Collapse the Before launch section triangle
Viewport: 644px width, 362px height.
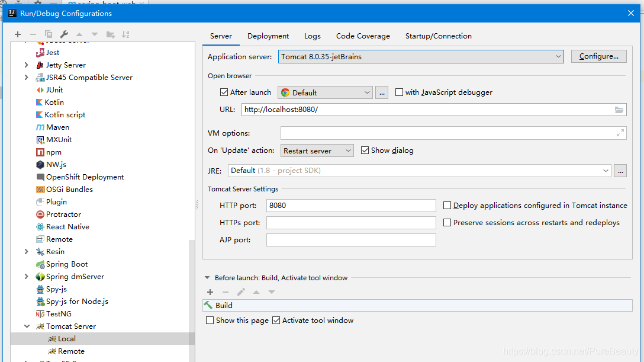(207, 278)
